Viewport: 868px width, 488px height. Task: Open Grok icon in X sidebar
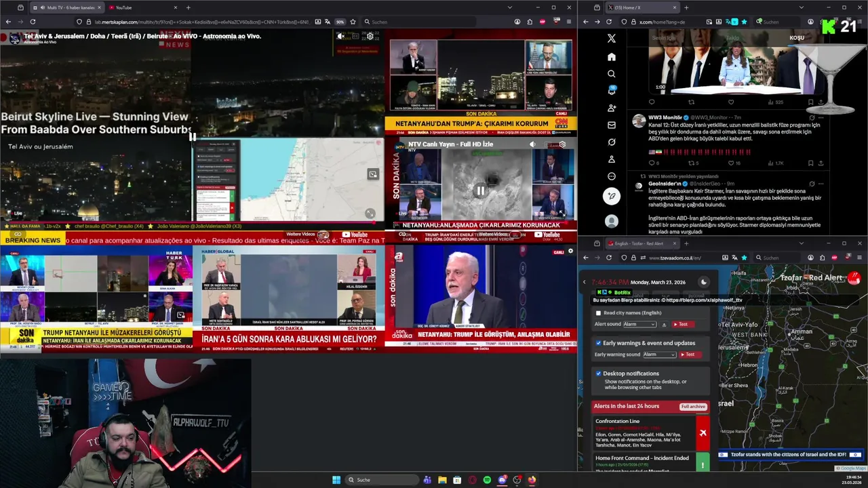[611, 142]
